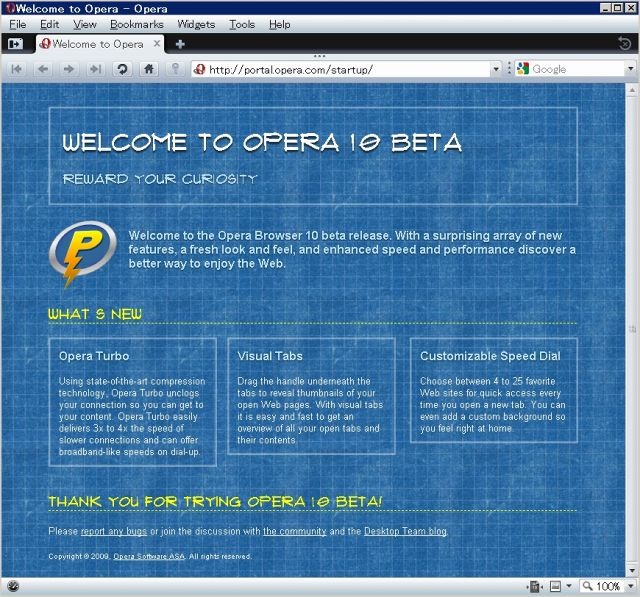Screen dimensions: 640x597
Task: Click the 'Welcome to Opera 10 Beta' headline
Action: point(262,142)
